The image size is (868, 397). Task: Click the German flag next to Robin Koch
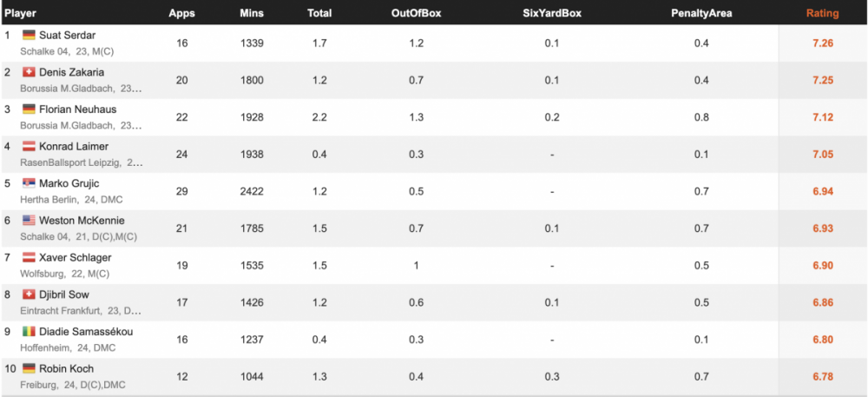(29, 368)
